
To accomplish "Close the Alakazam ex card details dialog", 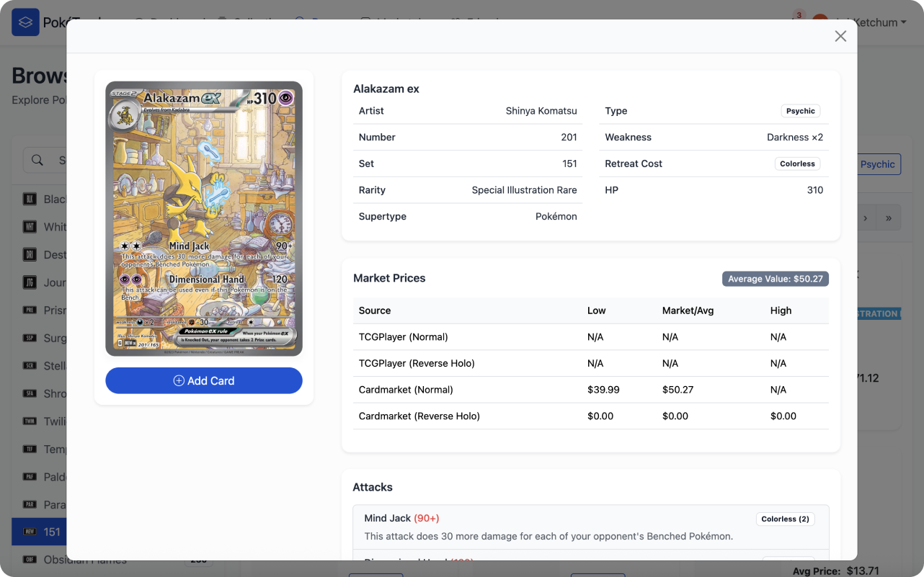I will [x=840, y=36].
